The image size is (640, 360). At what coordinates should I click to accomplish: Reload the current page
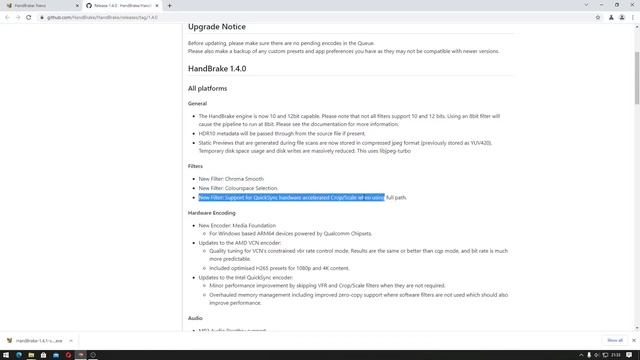click(x=29, y=18)
